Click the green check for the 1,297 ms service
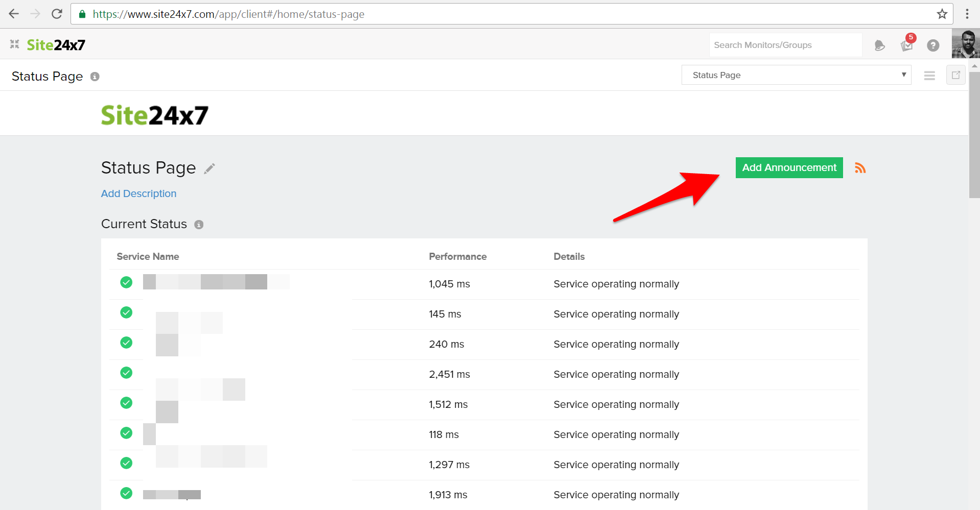 [126, 463]
